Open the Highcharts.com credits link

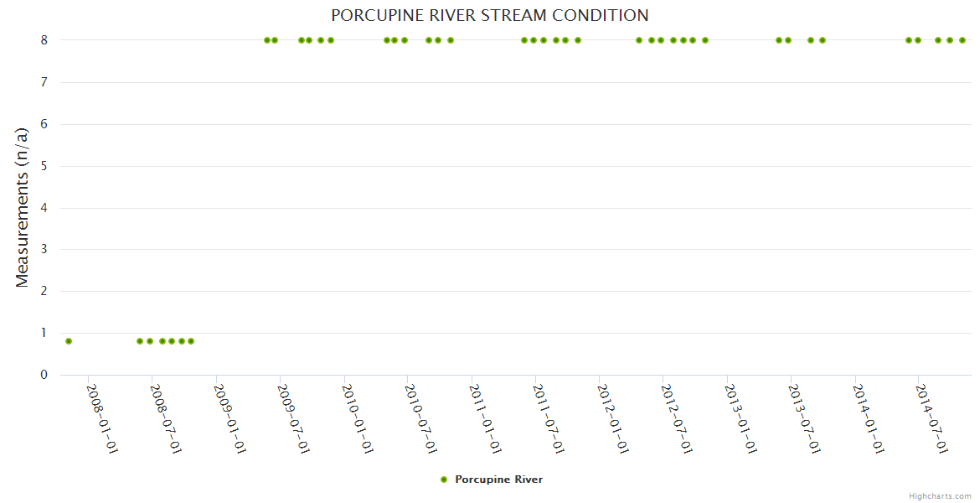[x=940, y=495]
